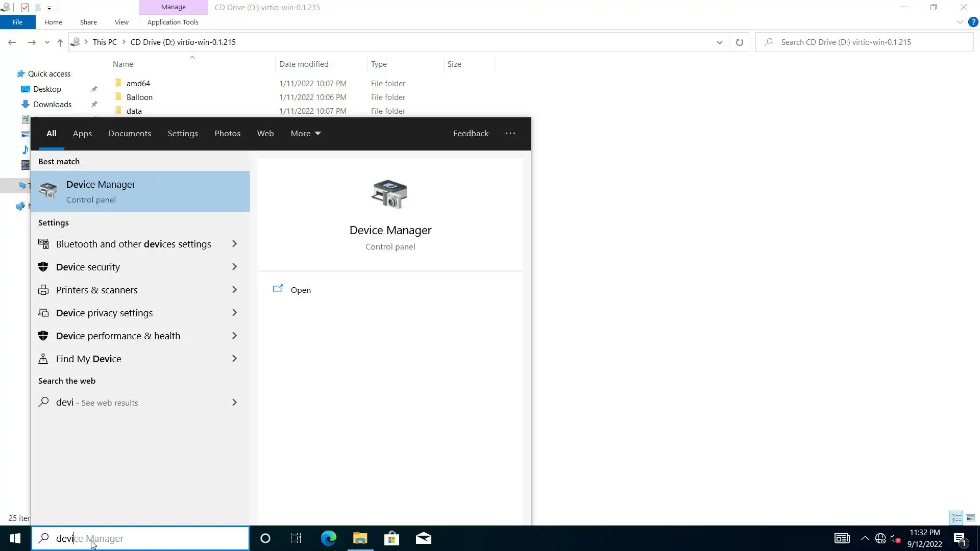This screenshot has width=980, height=551.
Task: Open the Mail app in taskbar
Action: tap(423, 538)
